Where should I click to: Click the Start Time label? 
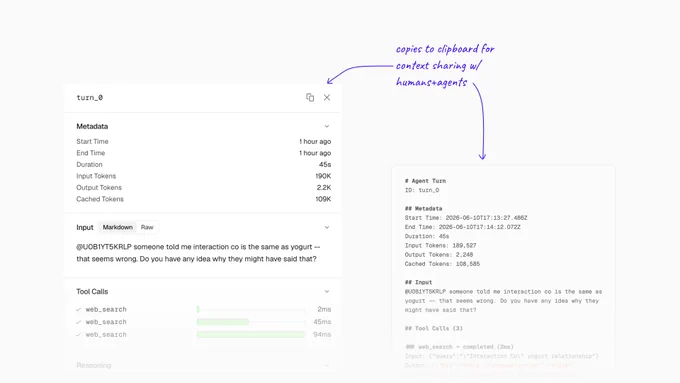pos(92,141)
